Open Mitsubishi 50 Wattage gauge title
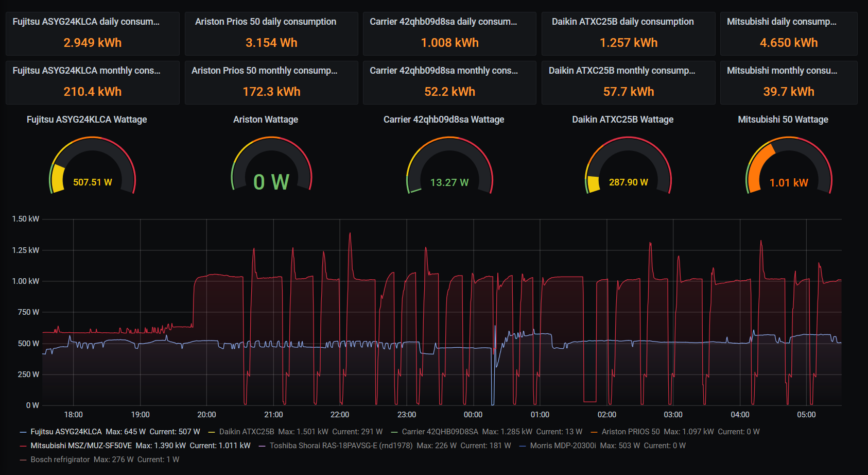Screen dimensions: 868x475 point(783,120)
